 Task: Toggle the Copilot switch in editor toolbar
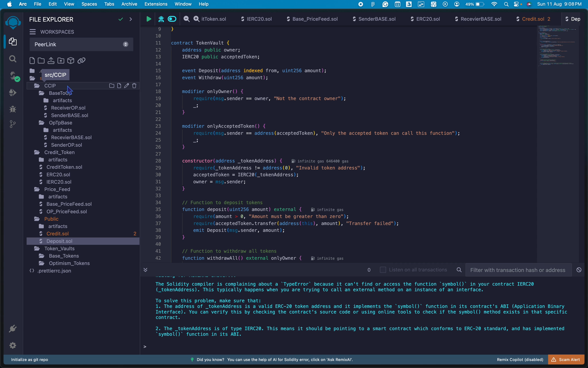click(172, 19)
